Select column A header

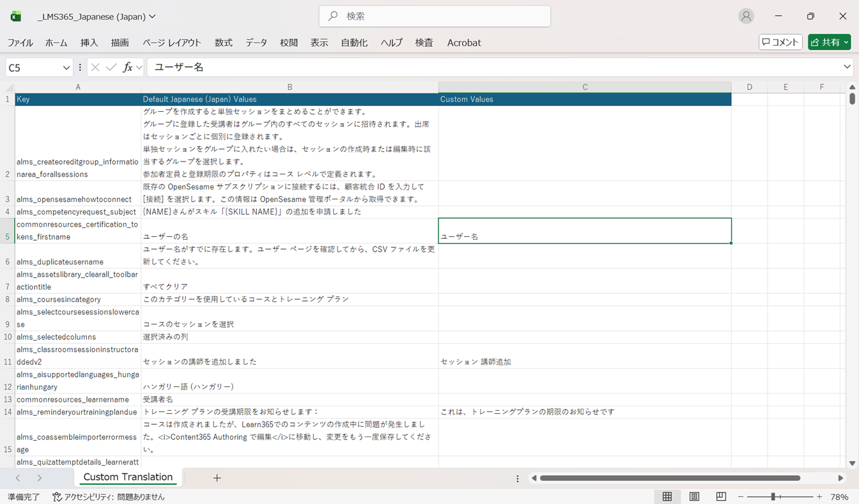(x=78, y=87)
